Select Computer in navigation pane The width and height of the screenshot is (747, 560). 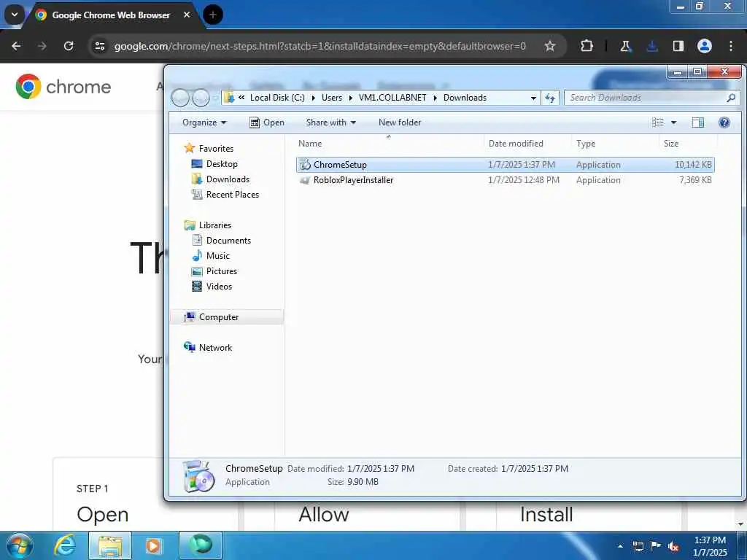(x=227, y=317)
